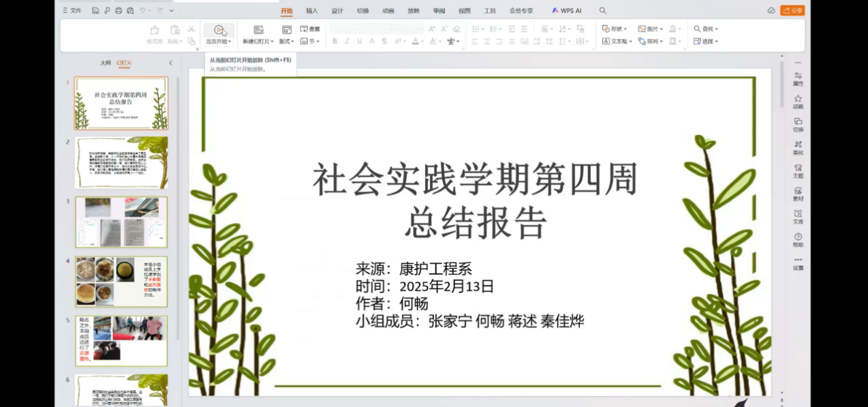Open the 帮助 (Help) sidebar icon

click(x=798, y=240)
